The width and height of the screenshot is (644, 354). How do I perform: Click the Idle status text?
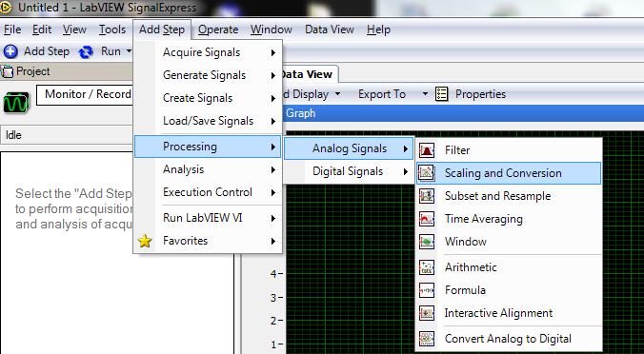[x=13, y=135]
